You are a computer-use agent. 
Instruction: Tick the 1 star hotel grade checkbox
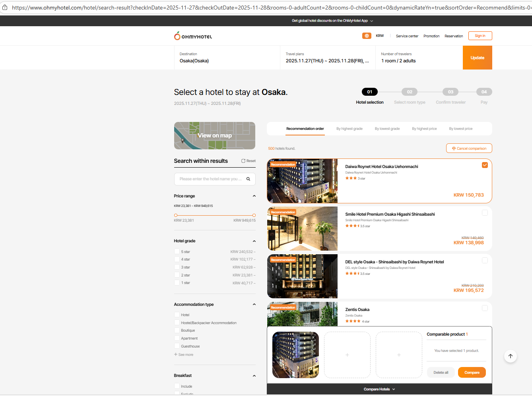click(177, 282)
